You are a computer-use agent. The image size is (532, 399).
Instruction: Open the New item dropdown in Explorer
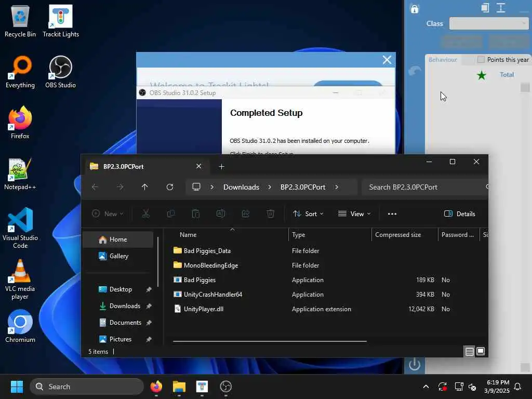(108, 214)
